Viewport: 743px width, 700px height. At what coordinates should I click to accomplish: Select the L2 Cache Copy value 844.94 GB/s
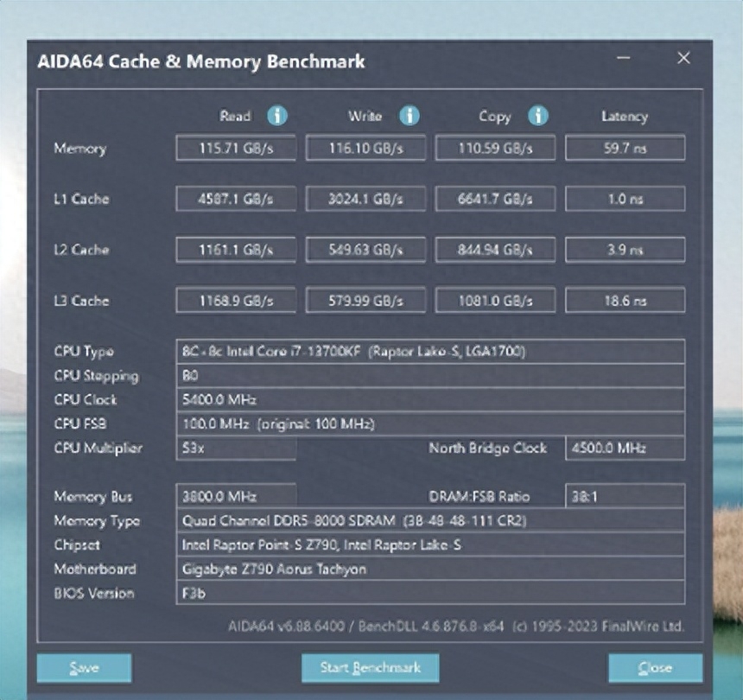pyautogui.click(x=495, y=250)
